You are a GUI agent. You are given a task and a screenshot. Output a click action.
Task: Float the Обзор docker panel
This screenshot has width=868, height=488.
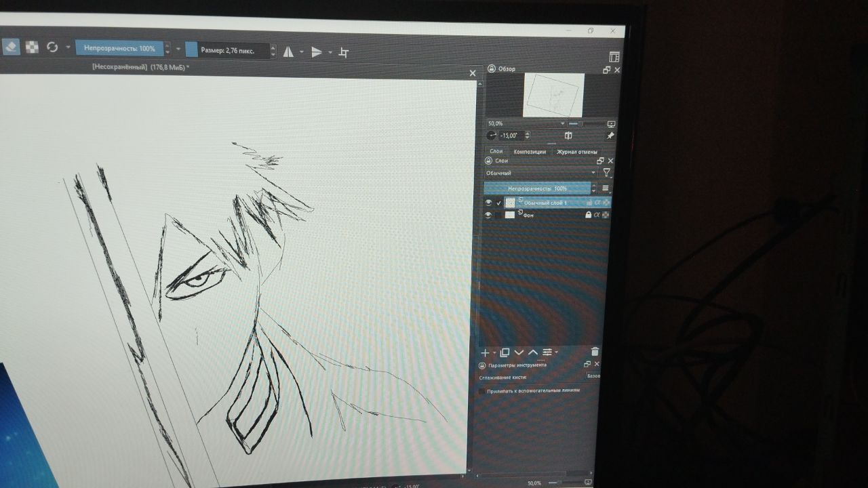(606, 70)
